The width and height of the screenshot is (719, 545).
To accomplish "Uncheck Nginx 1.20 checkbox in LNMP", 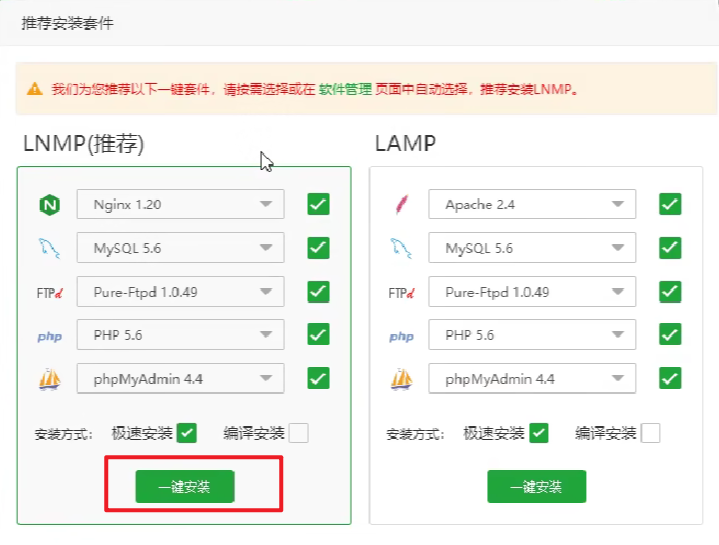I will point(318,204).
